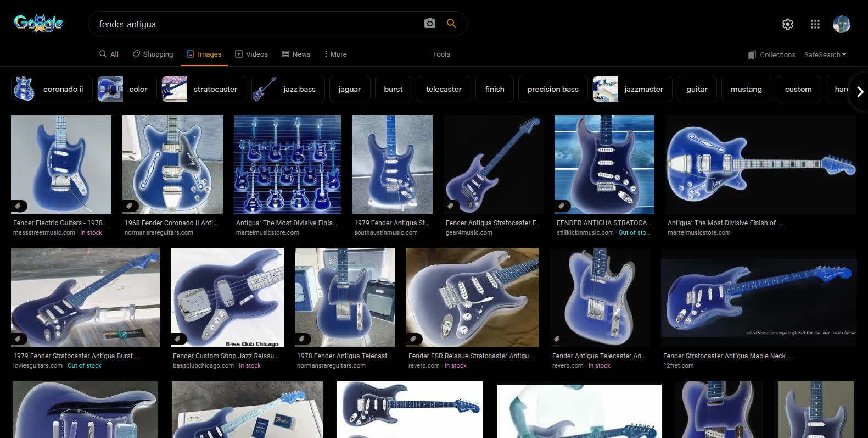The width and height of the screenshot is (868, 438).
Task: Open the 12fret Maple Neck Stratocaster thumbnail
Action: [x=759, y=297]
